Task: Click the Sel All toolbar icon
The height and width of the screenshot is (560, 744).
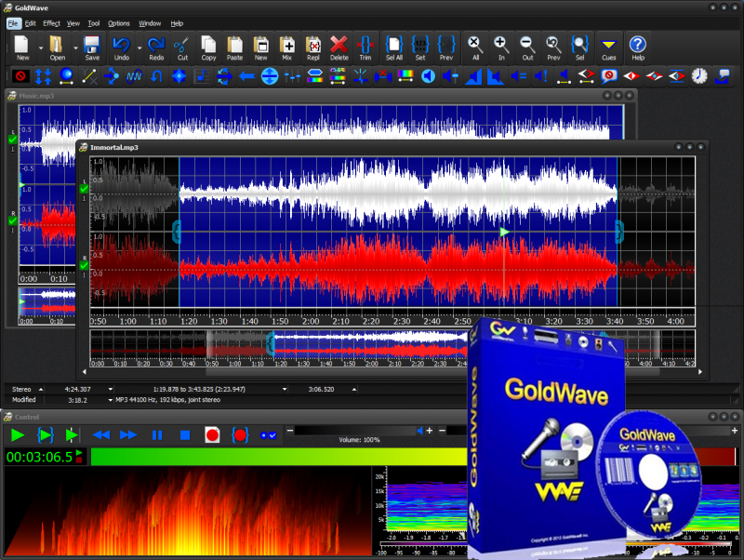Action: (x=394, y=46)
